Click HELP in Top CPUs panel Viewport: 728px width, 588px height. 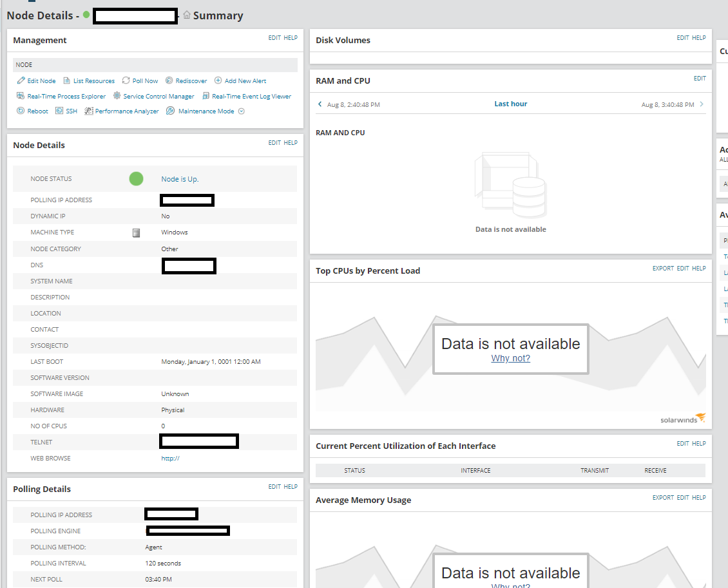[699, 269]
